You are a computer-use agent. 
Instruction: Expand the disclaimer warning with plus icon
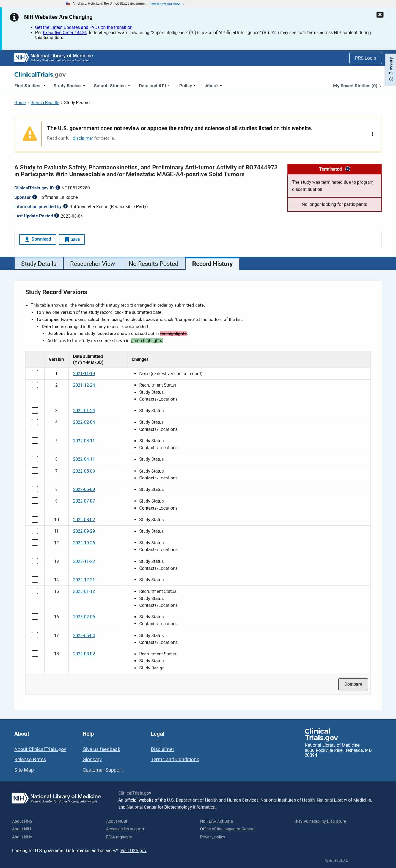[372, 134]
